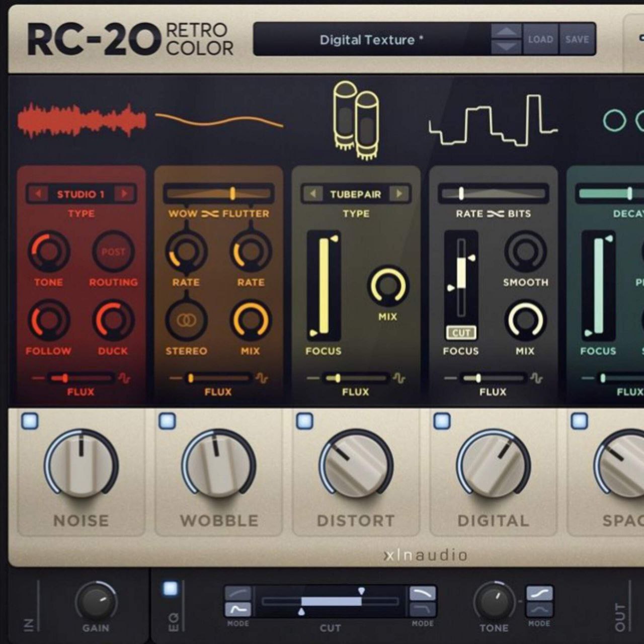
Task: Click the LOAD preset button
Action: click(x=541, y=39)
